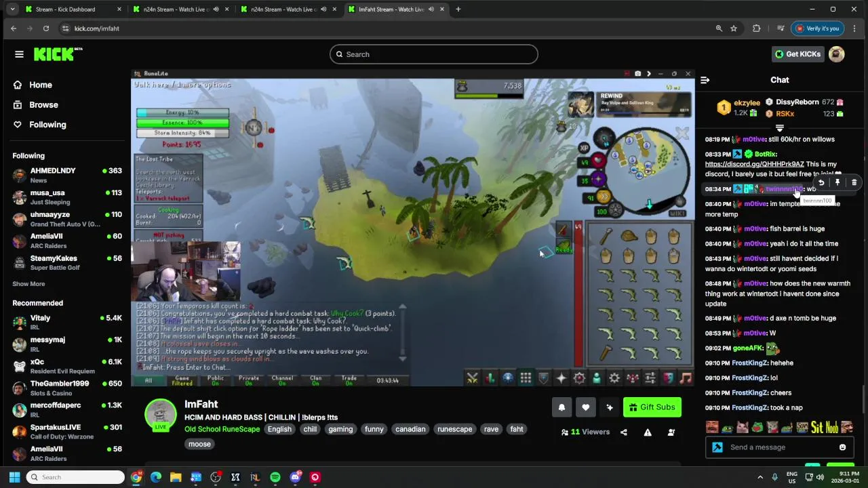
Task: Open the discord.gg invite link in chat
Action: [x=754, y=164]
